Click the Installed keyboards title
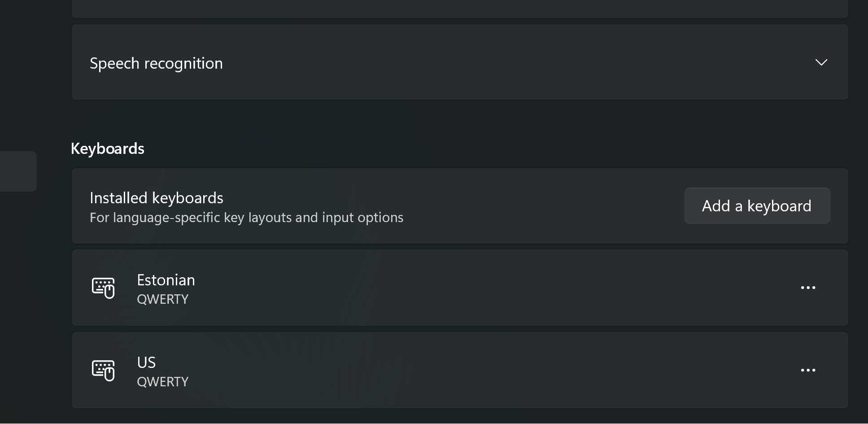The image size is (868, 424). coord(157,198)
